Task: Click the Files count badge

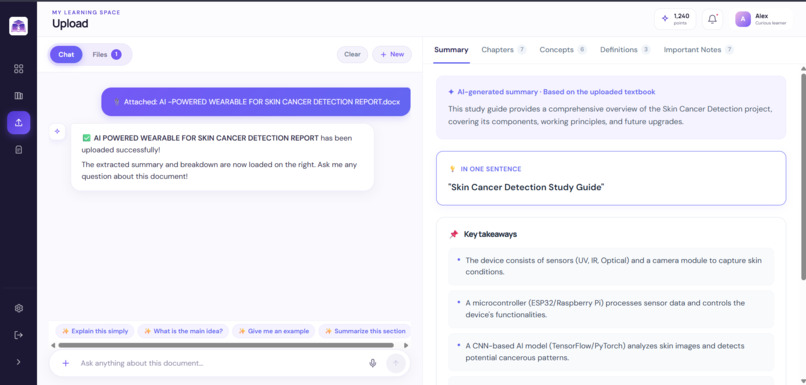Action: [x=116, y=54]
